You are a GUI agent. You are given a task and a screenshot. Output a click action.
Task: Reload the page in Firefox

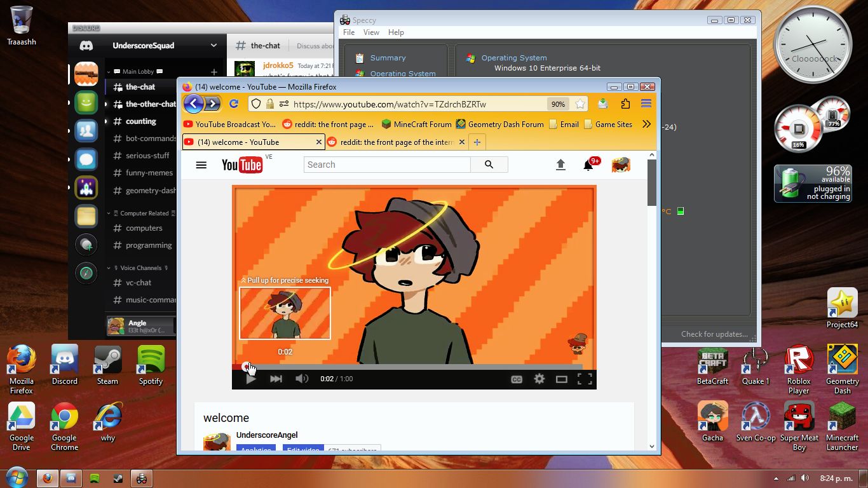point(234,104)
